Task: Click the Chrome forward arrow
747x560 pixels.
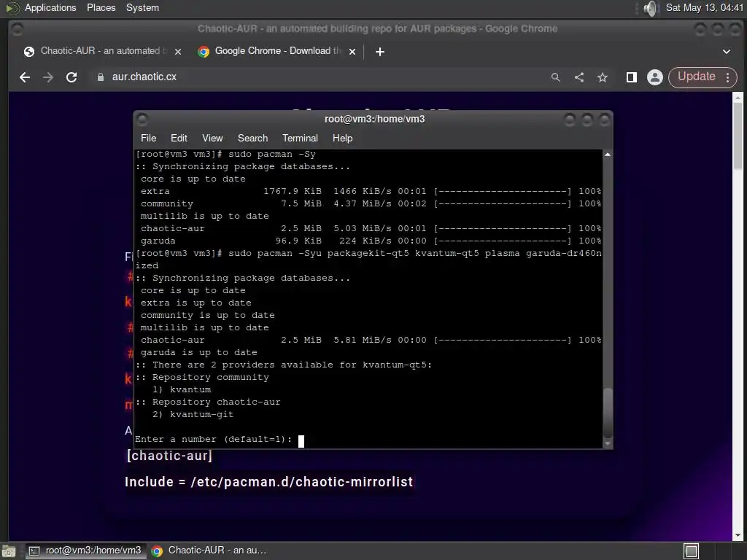Action: point(48,77)
